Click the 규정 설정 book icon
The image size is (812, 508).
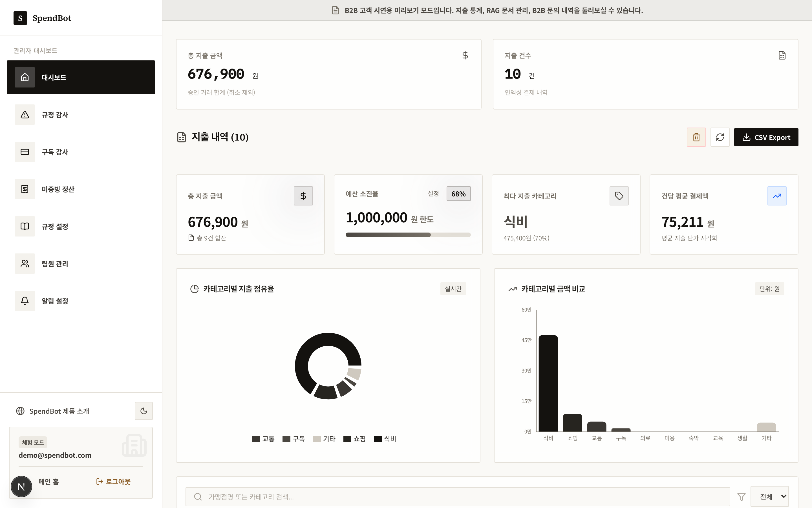click(x=25, y=226)
